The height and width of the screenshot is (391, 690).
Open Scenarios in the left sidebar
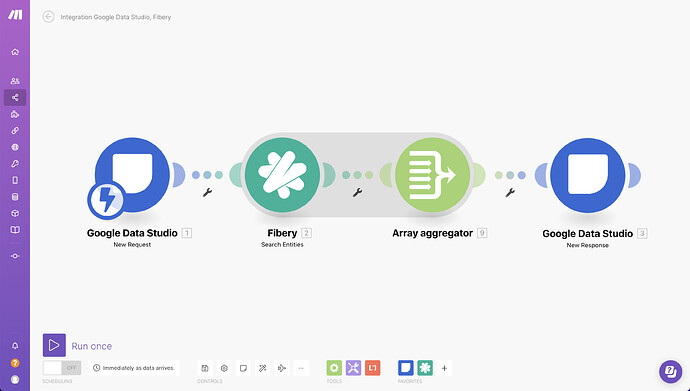click(15, 97)
